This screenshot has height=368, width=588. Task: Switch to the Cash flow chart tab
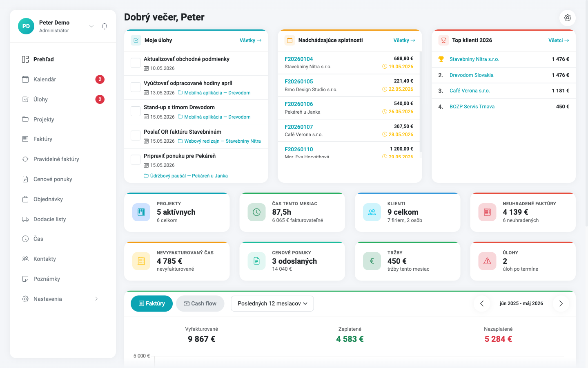pyautogui.click(x=200, y=303)
